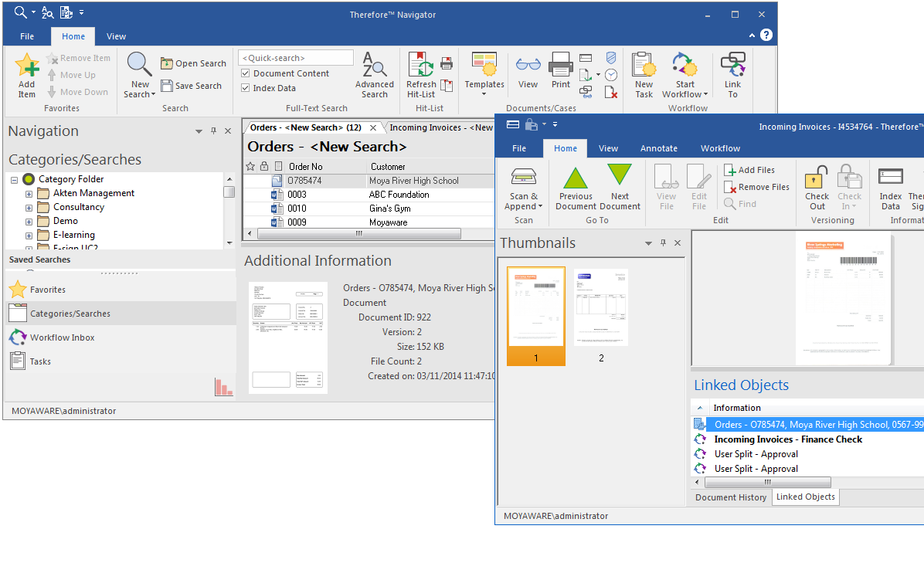The width and height of the screenshot is (924, 563).
Task: Switch to the Document History tab
Action: [x=730, y=497]
